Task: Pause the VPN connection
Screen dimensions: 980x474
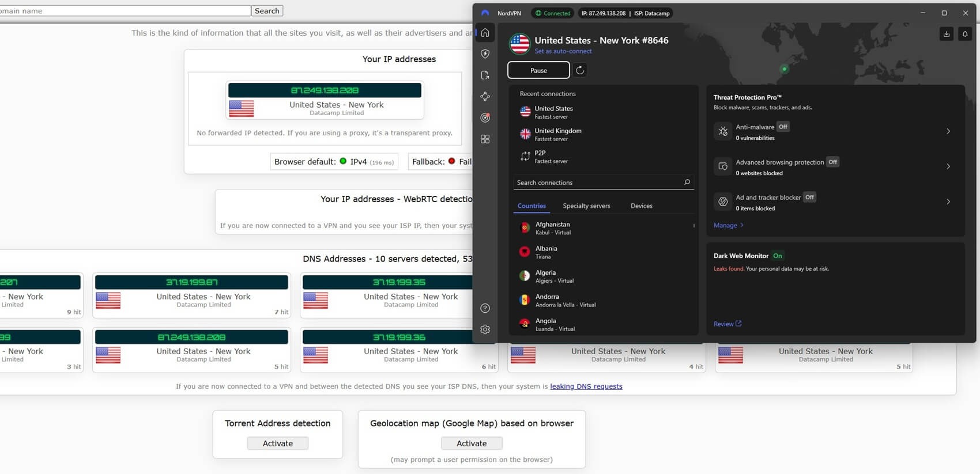Action: (x=538, y=70)
